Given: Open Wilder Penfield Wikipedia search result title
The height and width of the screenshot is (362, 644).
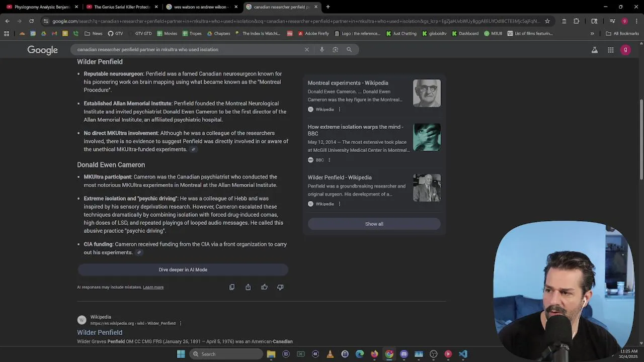Looking at the screenshot, I should tap(100, 332).
